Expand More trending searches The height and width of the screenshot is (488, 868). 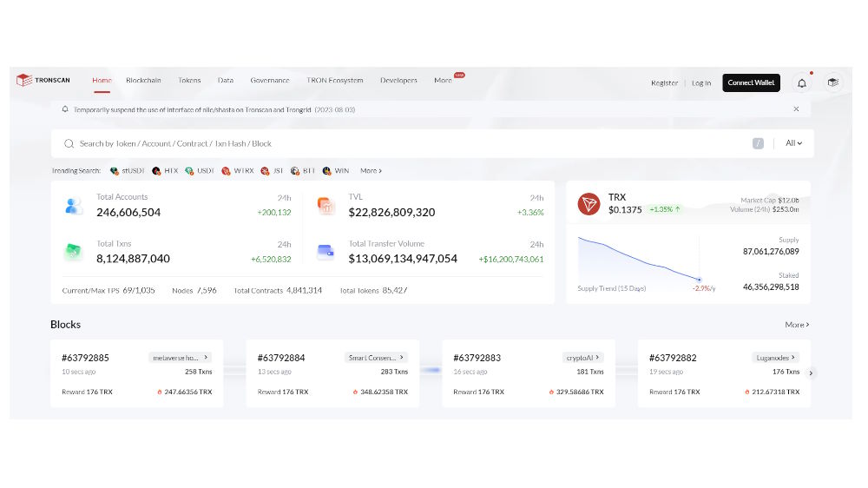tap(371, 171)
